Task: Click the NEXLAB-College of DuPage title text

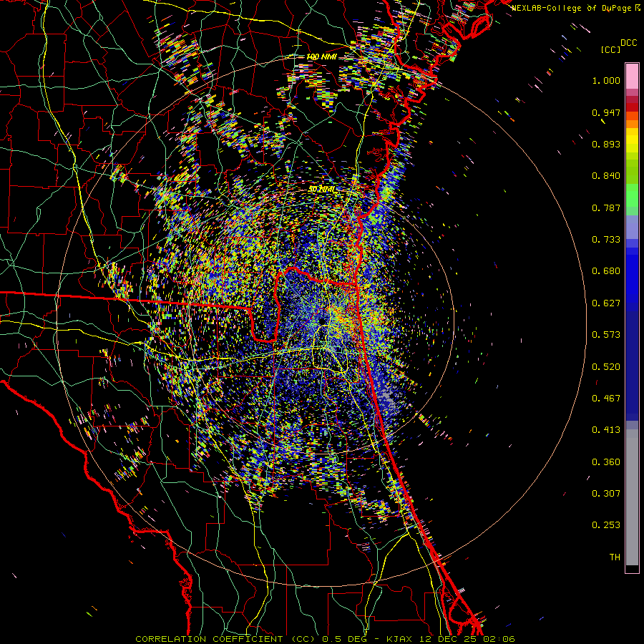Action: [573, 8]
